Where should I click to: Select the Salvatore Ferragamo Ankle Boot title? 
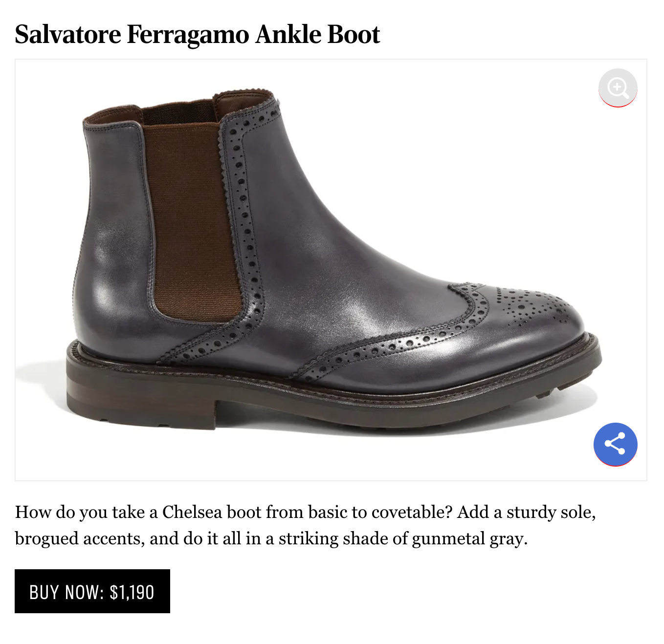pyautogui.click(x=198, y=34)
